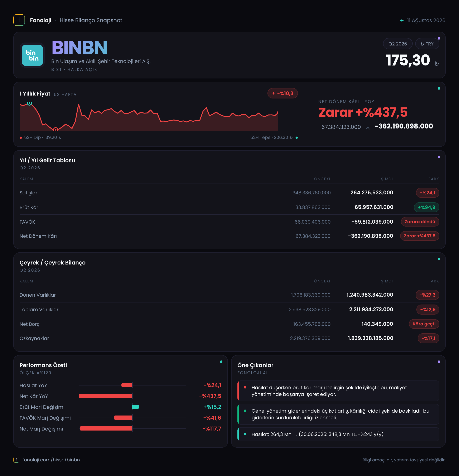Click the sparkle icon beside the date

[402, 20]
